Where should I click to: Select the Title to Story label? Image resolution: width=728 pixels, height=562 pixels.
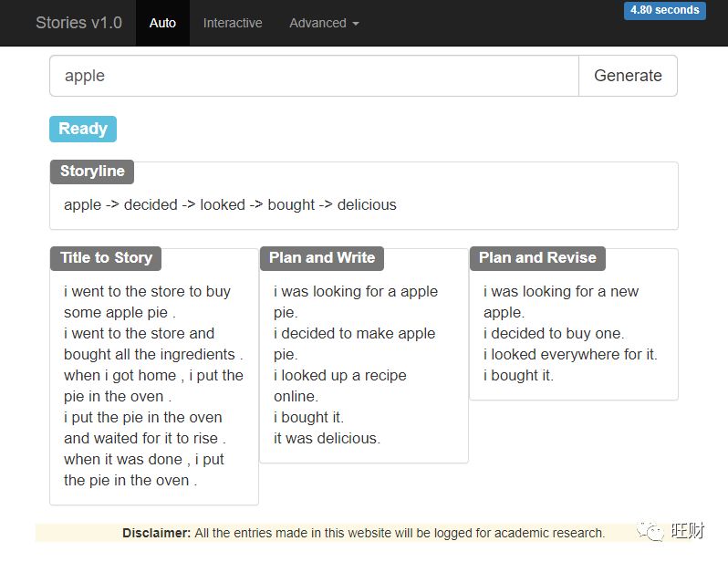106,257
